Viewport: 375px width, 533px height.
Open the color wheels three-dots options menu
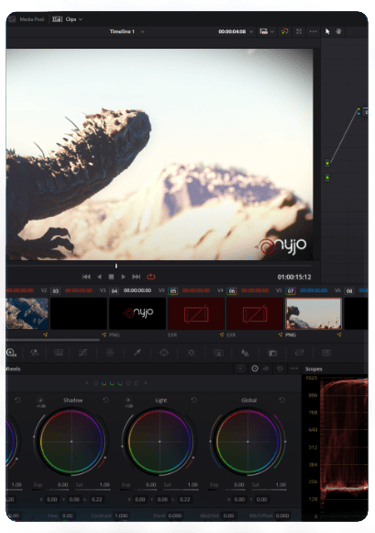click(294, 368)
